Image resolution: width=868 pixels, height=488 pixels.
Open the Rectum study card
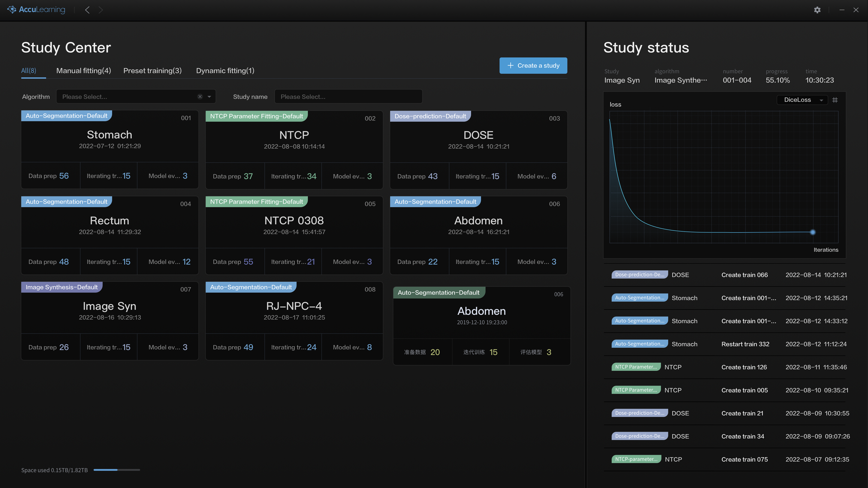[109, 221]
